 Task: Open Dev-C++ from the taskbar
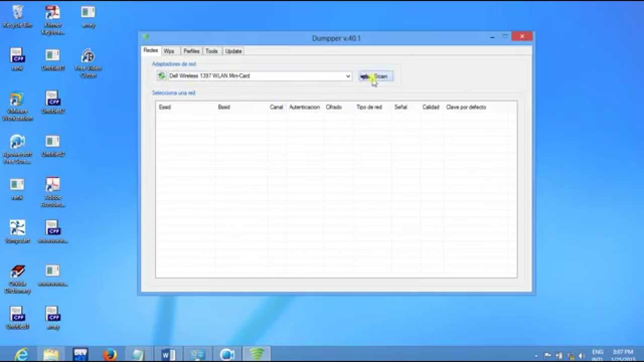click(80, 354)
